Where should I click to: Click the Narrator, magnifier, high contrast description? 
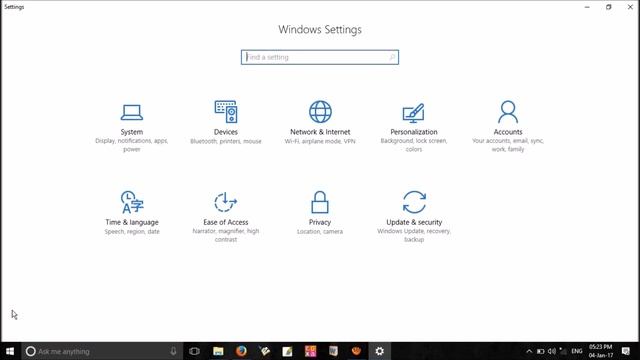pyautogui.click(x=226, y=235)
